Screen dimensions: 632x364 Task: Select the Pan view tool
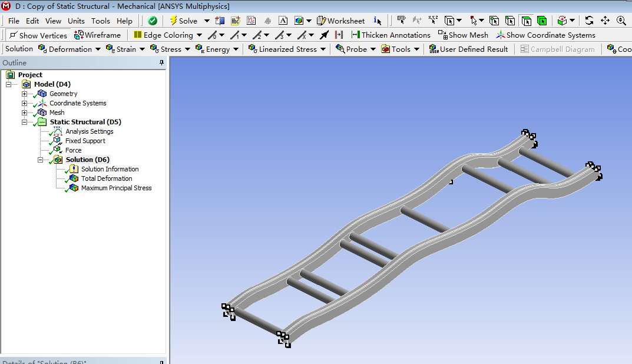605,21
